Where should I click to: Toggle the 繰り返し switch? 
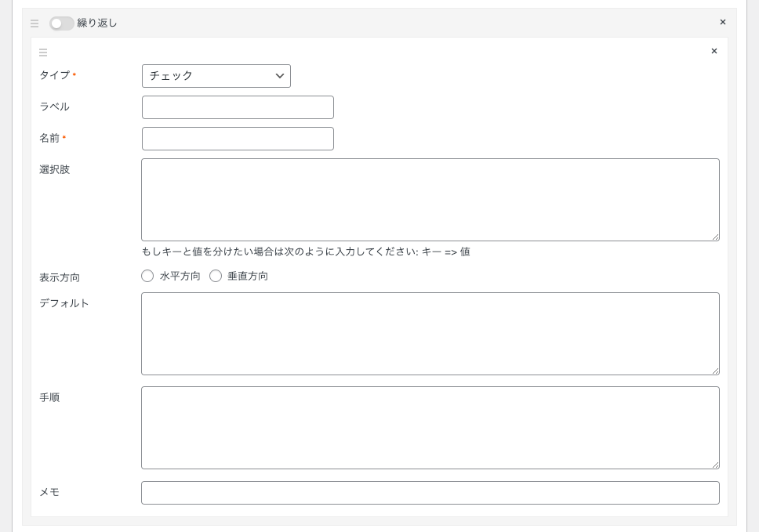coord(61,24)
